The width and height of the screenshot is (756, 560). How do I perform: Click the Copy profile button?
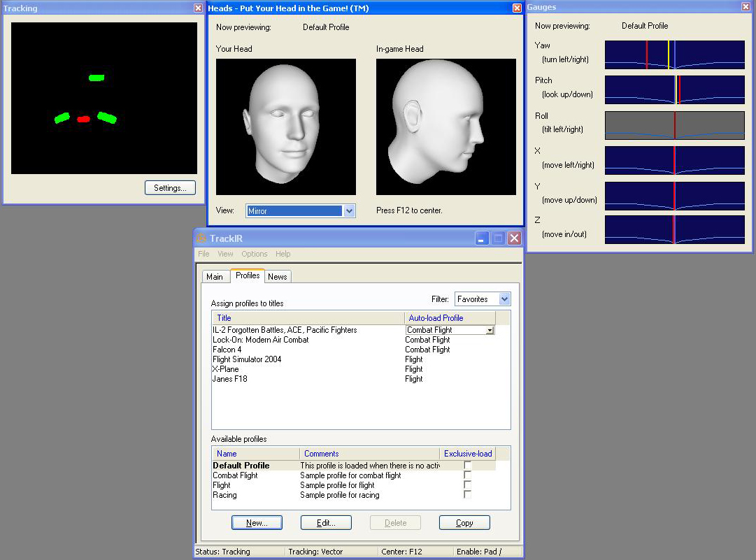click(x=464, y=523)
